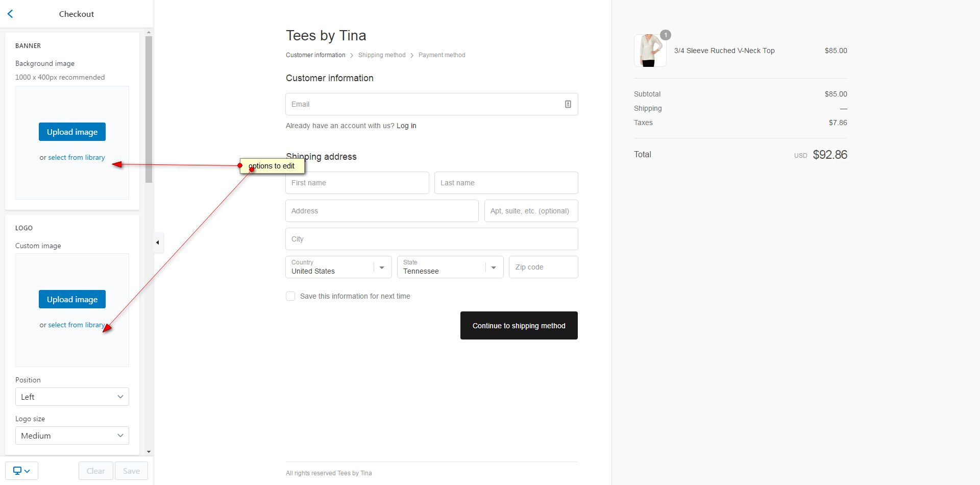Click the scroll up arrow of sidebar scrollbar
Image resolution: width=980 pixels, height=485 pixels.
[x=149, y=33]
